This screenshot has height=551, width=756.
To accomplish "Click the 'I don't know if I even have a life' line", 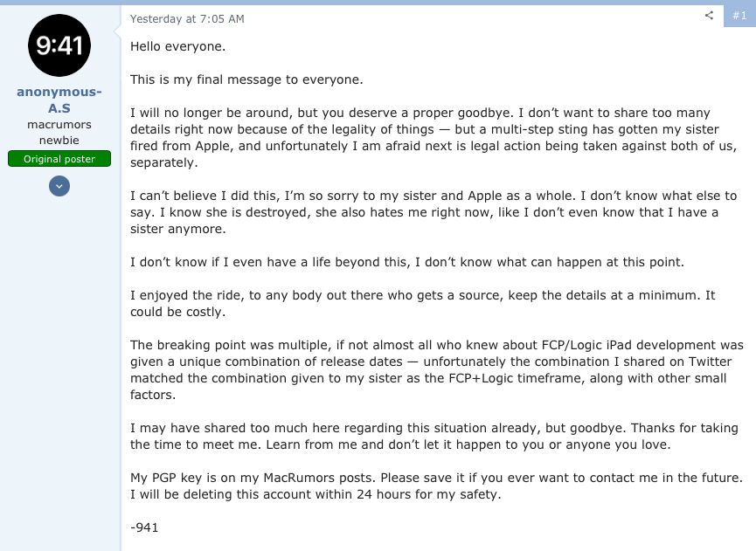I will 407,262.
